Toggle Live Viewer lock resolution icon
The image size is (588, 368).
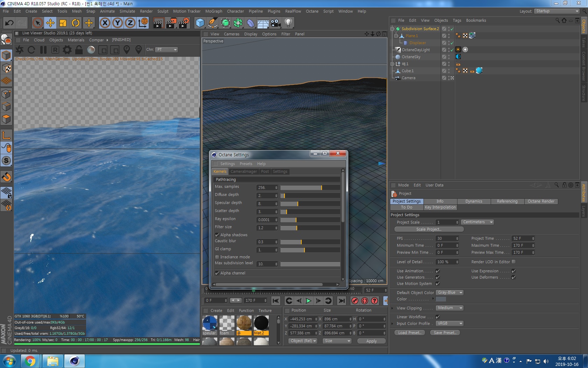(79, 50)
